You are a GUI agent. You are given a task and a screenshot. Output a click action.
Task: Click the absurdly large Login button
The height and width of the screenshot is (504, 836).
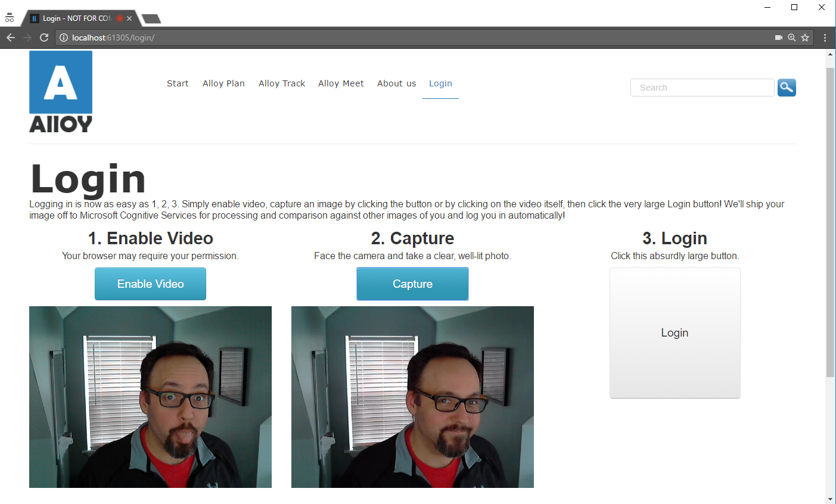click(675, 332)
